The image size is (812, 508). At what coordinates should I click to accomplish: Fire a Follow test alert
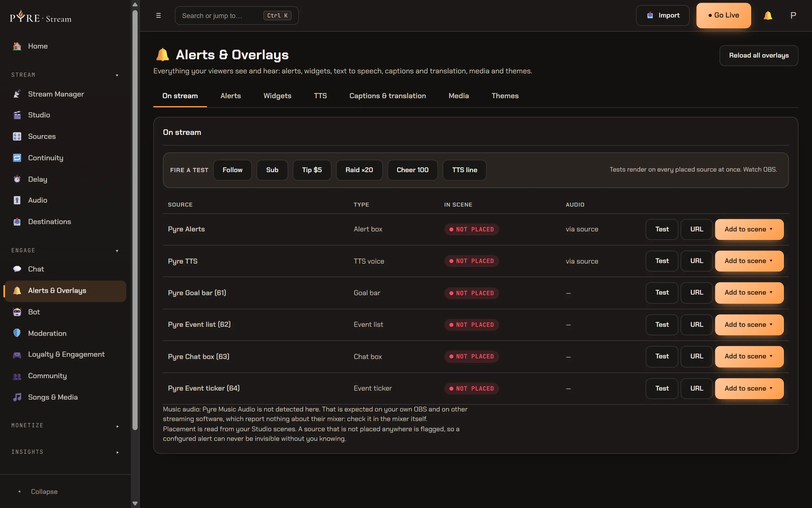[233, 170]
